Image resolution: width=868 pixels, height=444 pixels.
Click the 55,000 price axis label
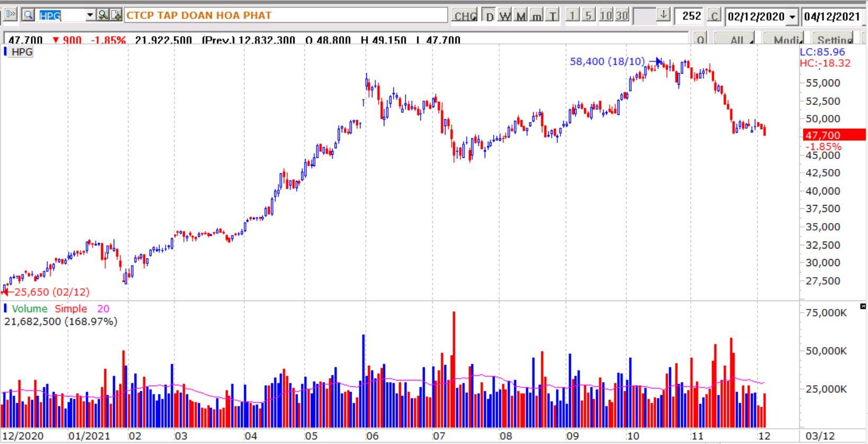[x=823, y=83]
